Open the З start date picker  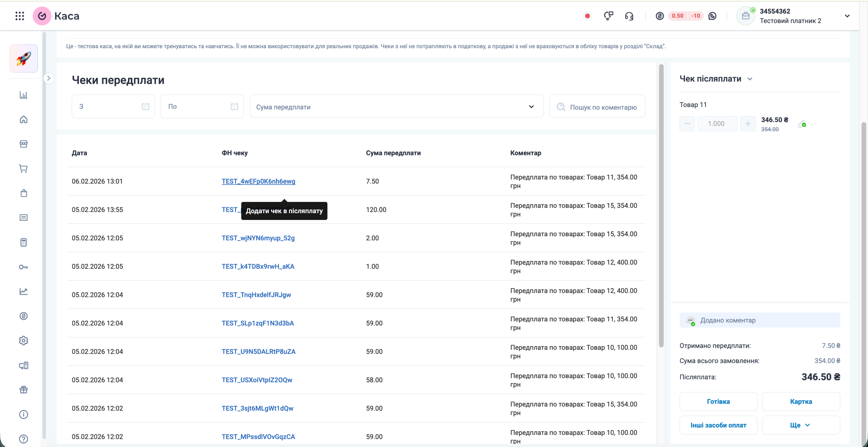113,107
